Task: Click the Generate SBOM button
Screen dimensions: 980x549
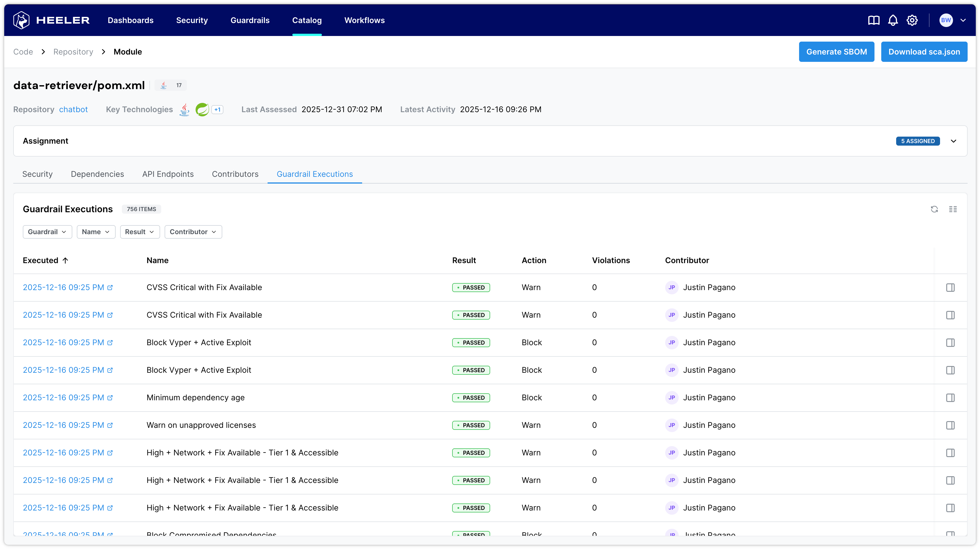Action: click(x=836, y=52)
